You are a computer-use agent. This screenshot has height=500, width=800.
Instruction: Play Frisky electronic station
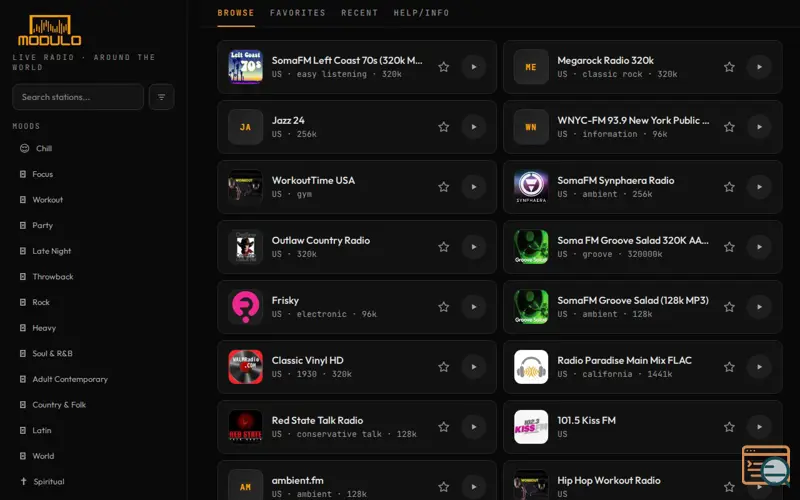[x=474, y=307]
